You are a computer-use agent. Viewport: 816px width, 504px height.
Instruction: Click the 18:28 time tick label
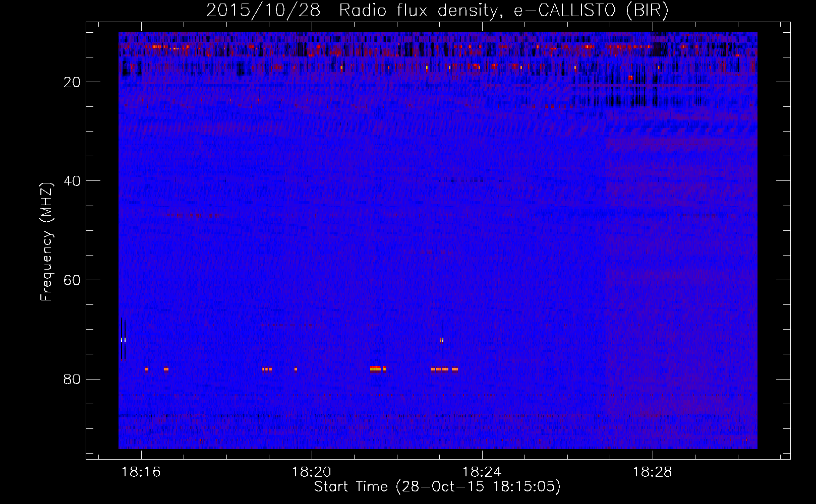653,472
